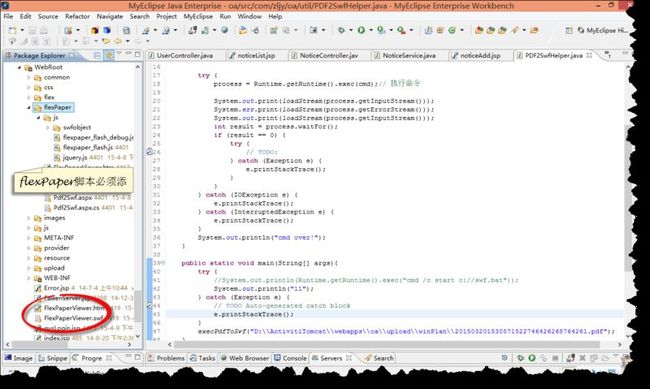Toggle Link with Editor in Package Explorer
The width and height of the screenshot is (650, 389).
pyautogui.click(x=109, y=55)
